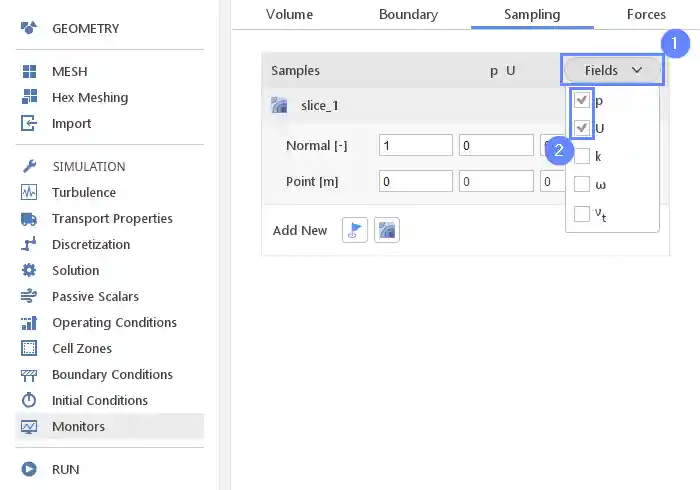Screen dimensions: 700x490
Task: Click the Hex Meshing grid icon
Action: (29, 98)
